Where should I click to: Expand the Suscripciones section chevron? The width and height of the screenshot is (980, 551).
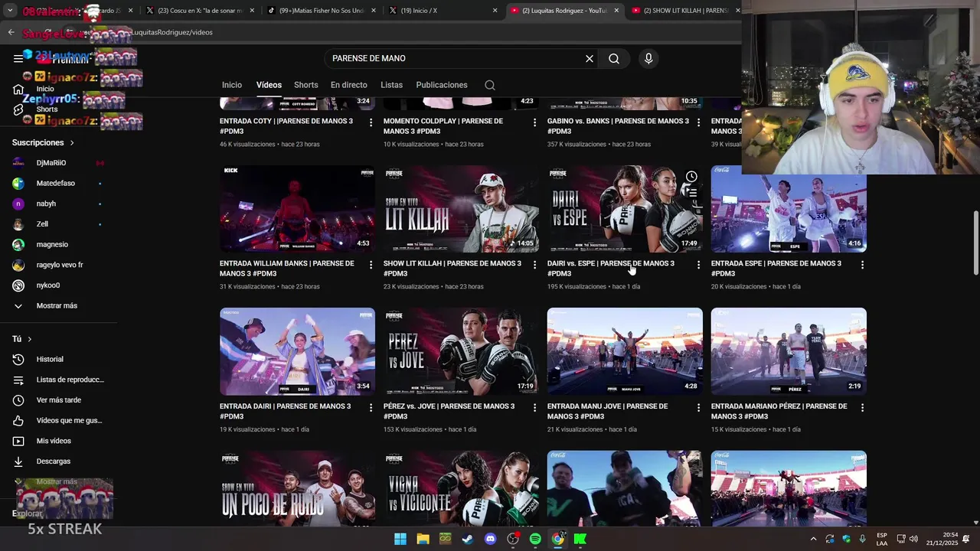pyautogui.click(x=72, y=143)
